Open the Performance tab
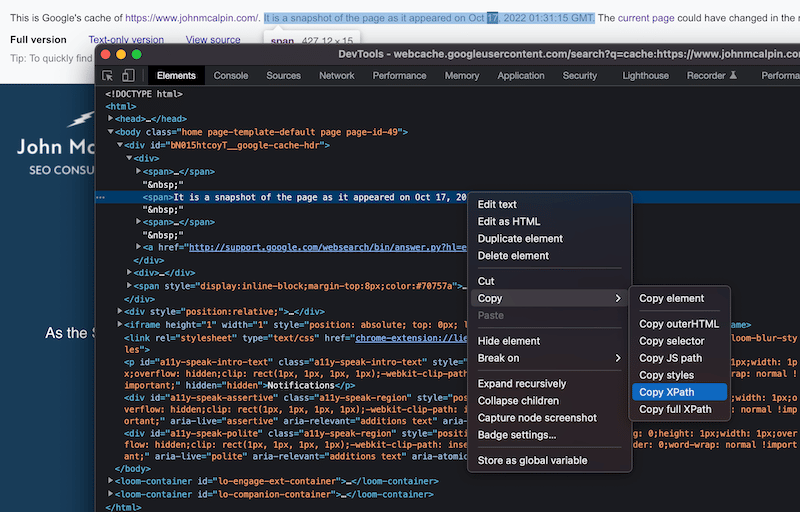The height and width of the screenshot is (512, 800). click(x=399, y=75)
